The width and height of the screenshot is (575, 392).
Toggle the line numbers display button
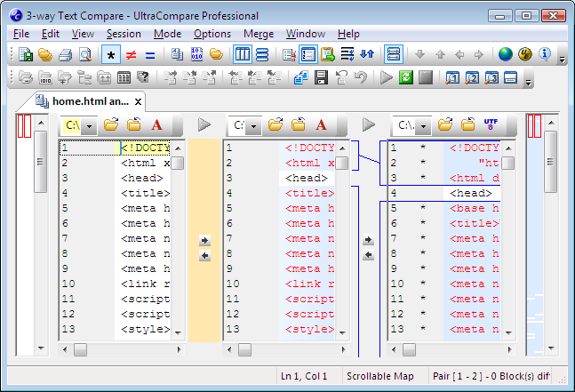tap(308, 54)
